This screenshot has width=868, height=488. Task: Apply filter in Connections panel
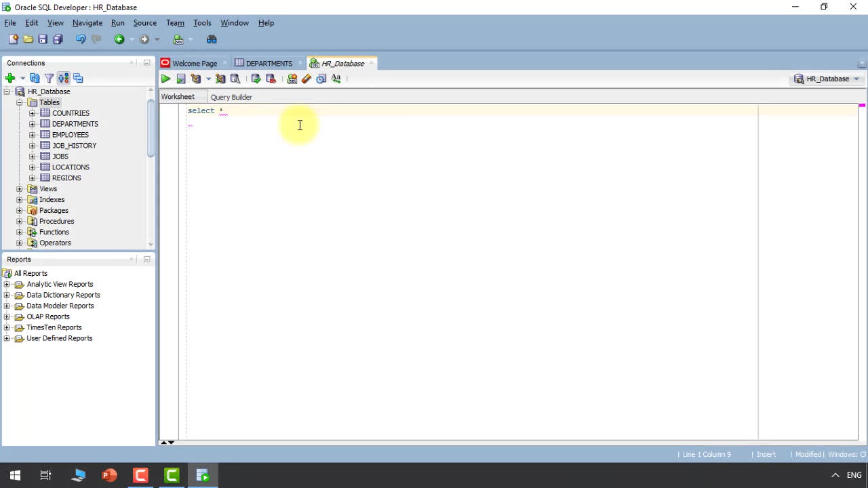click(x=49, y=78)
